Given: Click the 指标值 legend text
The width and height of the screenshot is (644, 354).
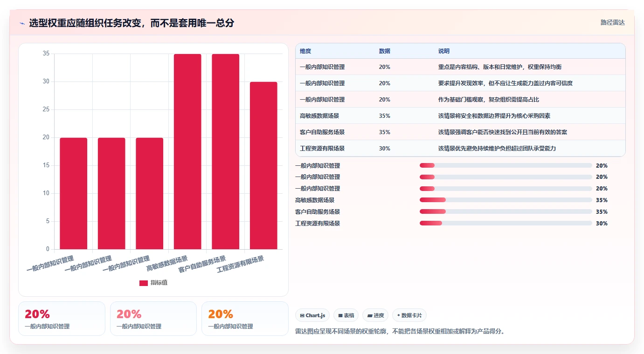Looking at the screenshot, I should (x=159, y=283).
